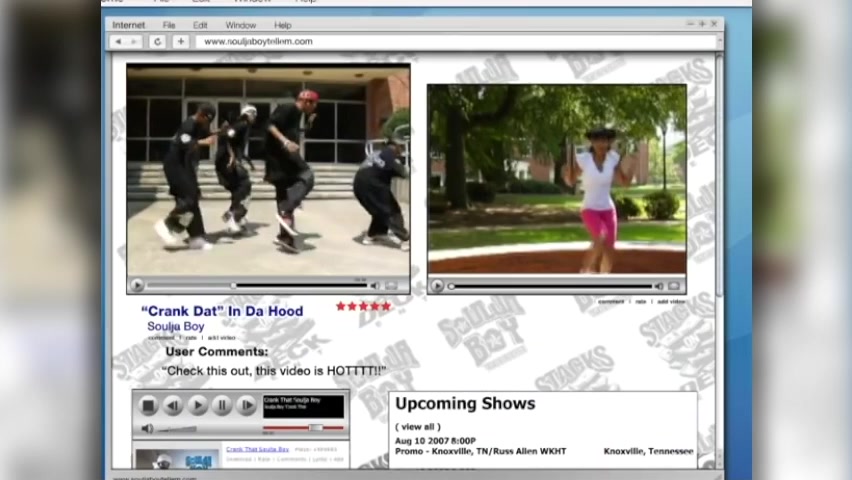852x480 pixels.
Task: Click "Aug 10 2007 8:00P" show date
Action: pos(435,441)
